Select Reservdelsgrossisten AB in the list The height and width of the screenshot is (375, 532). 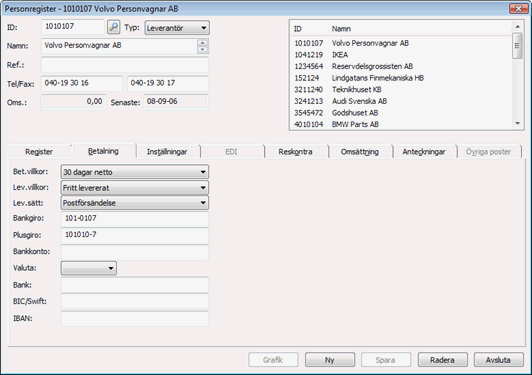[x=401, y=66]
